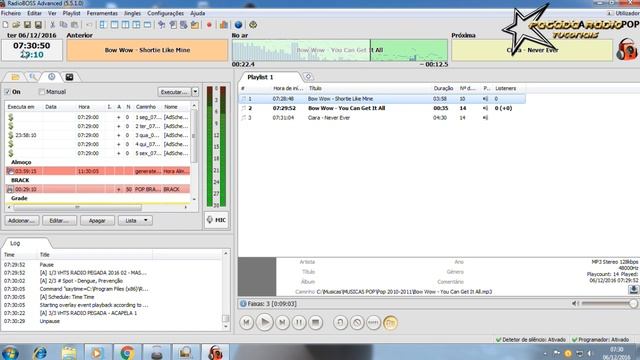The image size is (640, 360).
Task: Select the red BRACK event row POP BRA
Action: pos(98,189)
